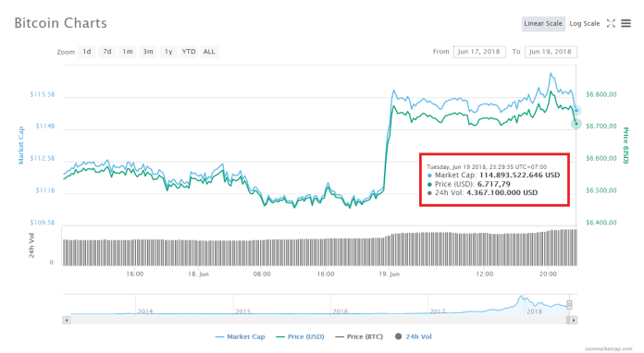
Task: Click navigator scrollbar right arrow
Action: [x=574, y=320]
